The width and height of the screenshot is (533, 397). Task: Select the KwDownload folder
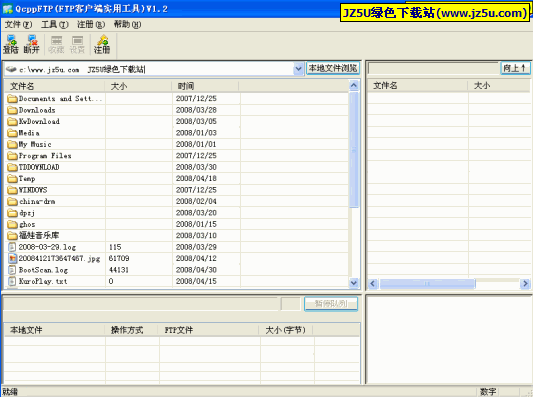34,121
